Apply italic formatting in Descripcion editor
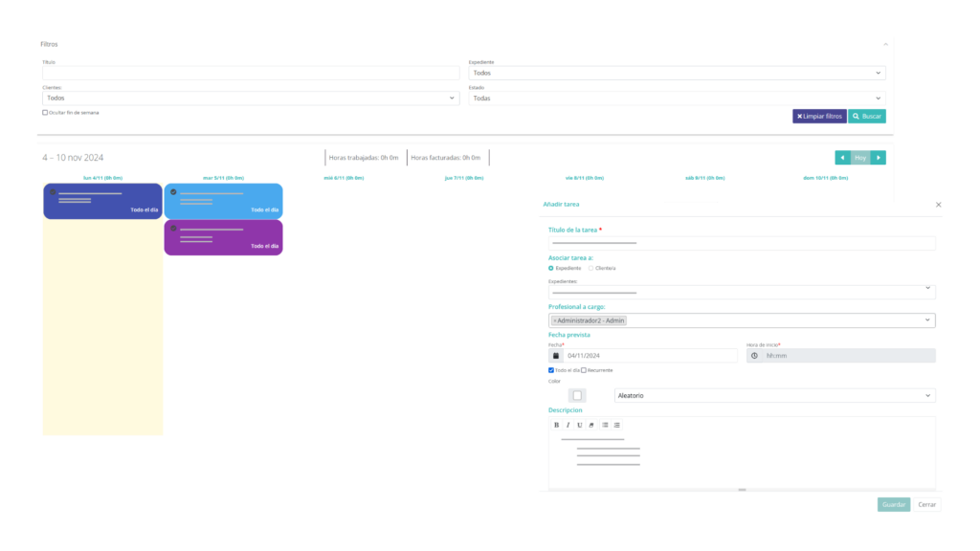 pyautogui.click(x=568, y=425)
